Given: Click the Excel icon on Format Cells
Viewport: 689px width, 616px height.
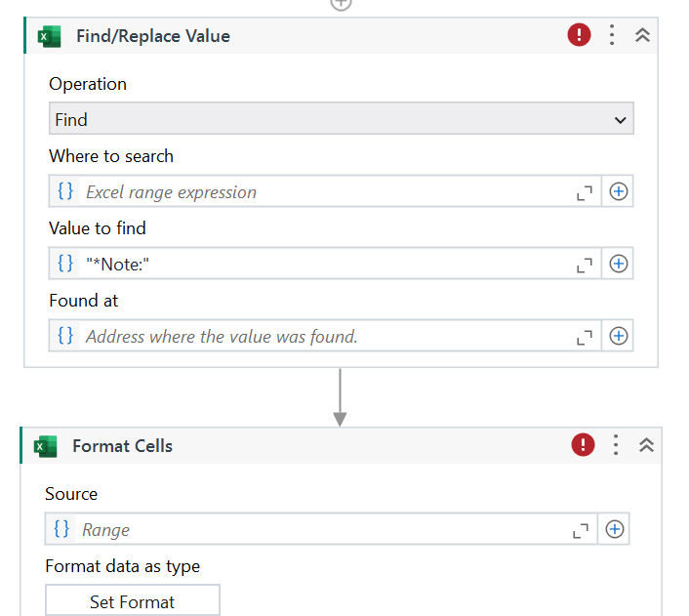Looking at the screenshot, I should click(x=46, y=446).
